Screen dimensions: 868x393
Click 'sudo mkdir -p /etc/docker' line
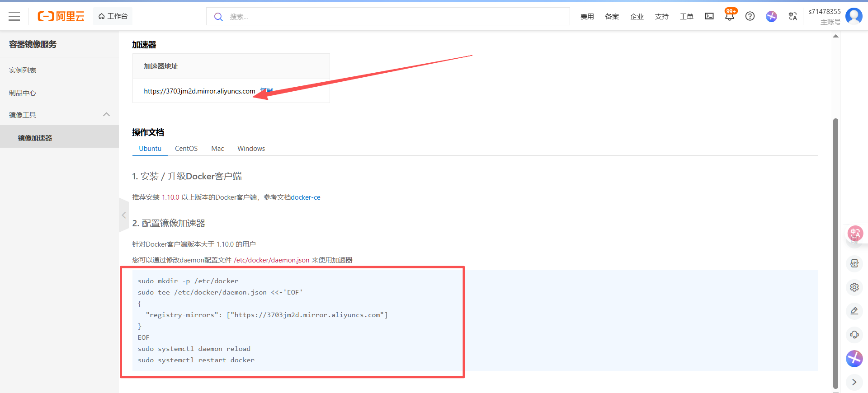tap(188, 281)
